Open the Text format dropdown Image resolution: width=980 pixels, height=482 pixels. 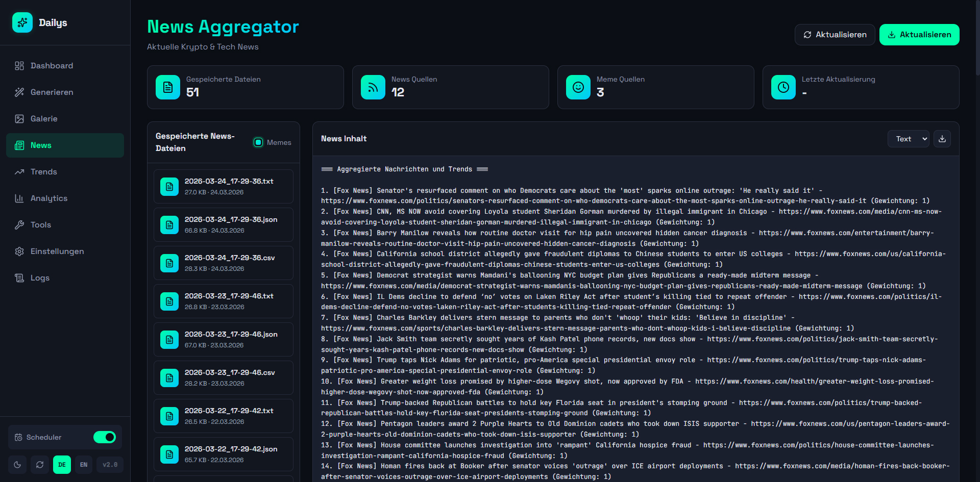click(908, 139)
